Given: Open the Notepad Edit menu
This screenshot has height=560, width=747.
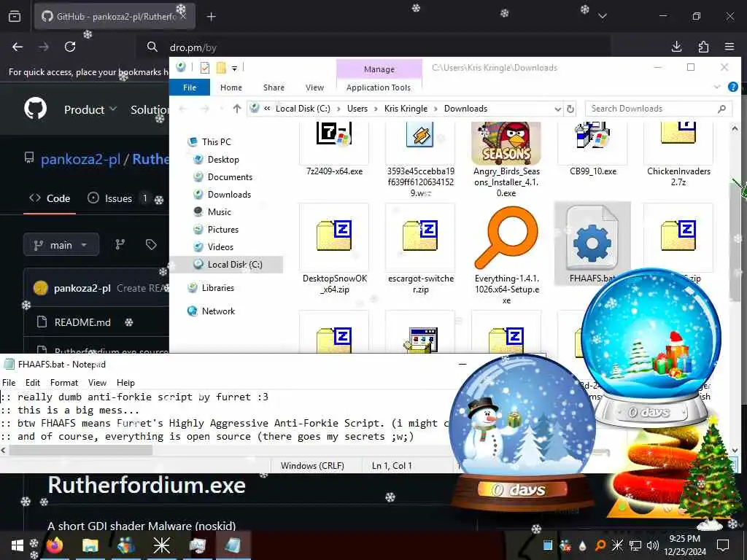Looking at the screenshot, I should 32,382.
